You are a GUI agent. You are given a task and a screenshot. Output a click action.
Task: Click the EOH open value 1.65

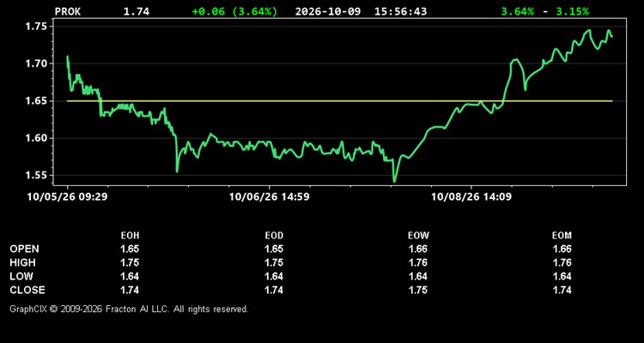[130, 249]
